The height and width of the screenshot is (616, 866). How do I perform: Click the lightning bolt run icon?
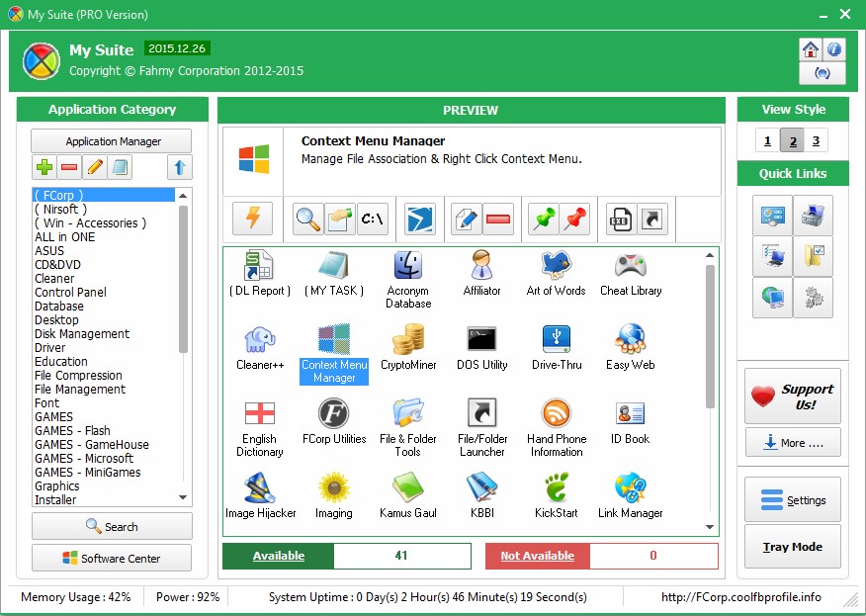click(253, 219)
